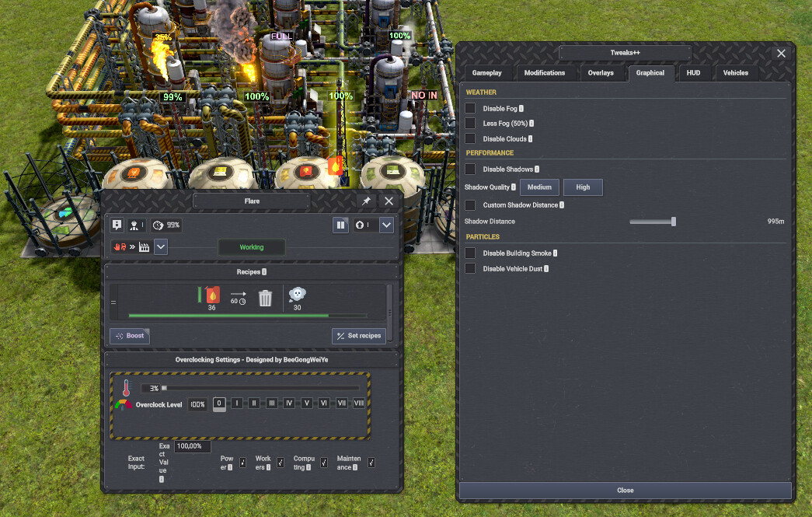The width and height of the screenshot is (812, 517).
Task: Open the Overlays tab
Action: click(x=601, y=73)
